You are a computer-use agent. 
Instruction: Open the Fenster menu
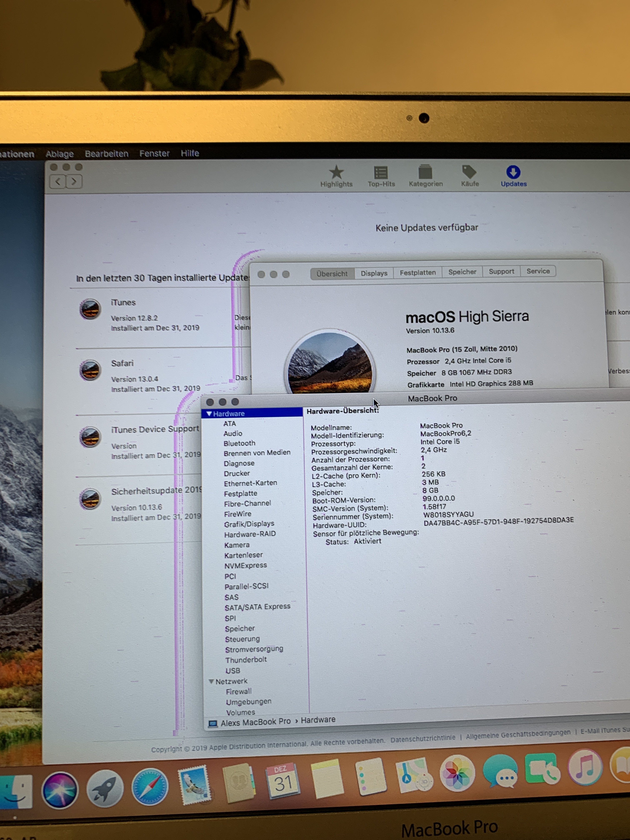coord(154,153)
